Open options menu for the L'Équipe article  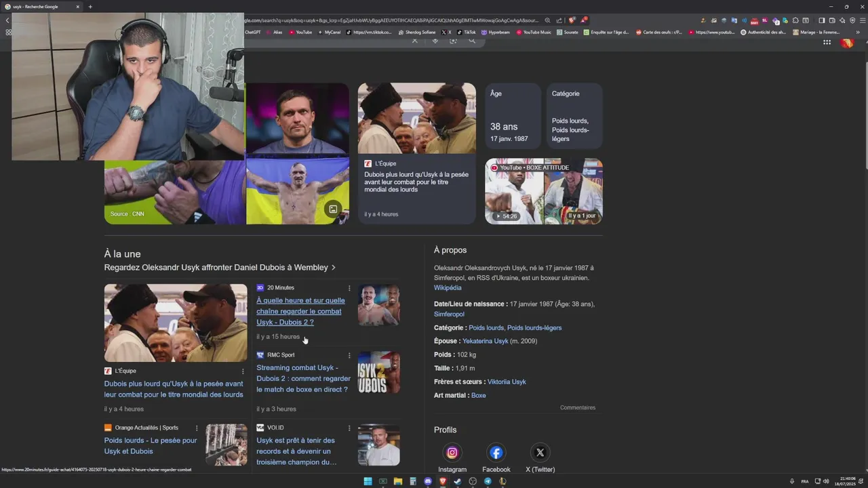click(x=243, y=371)
